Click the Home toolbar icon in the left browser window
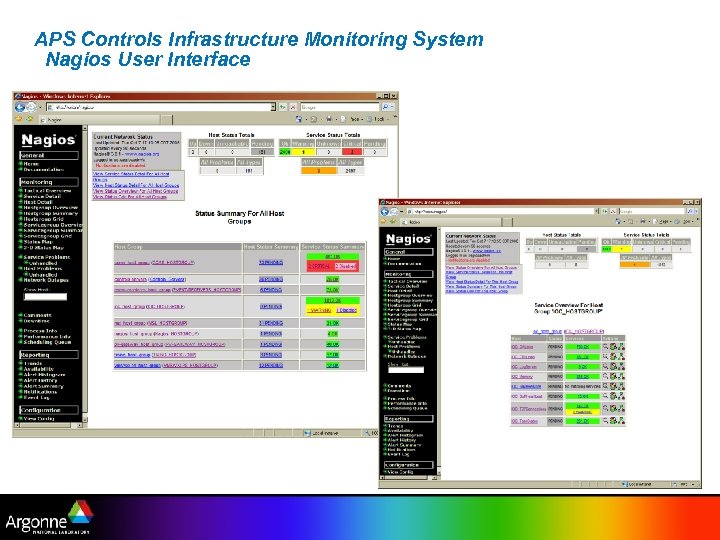Image resolution: width=720 pixels, height=540 pixels. click(x=299, y=119)
